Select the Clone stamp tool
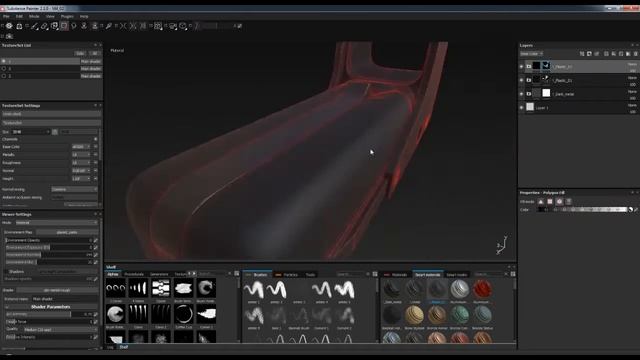Viewport: 640px width, 360px height. point(84,26)
